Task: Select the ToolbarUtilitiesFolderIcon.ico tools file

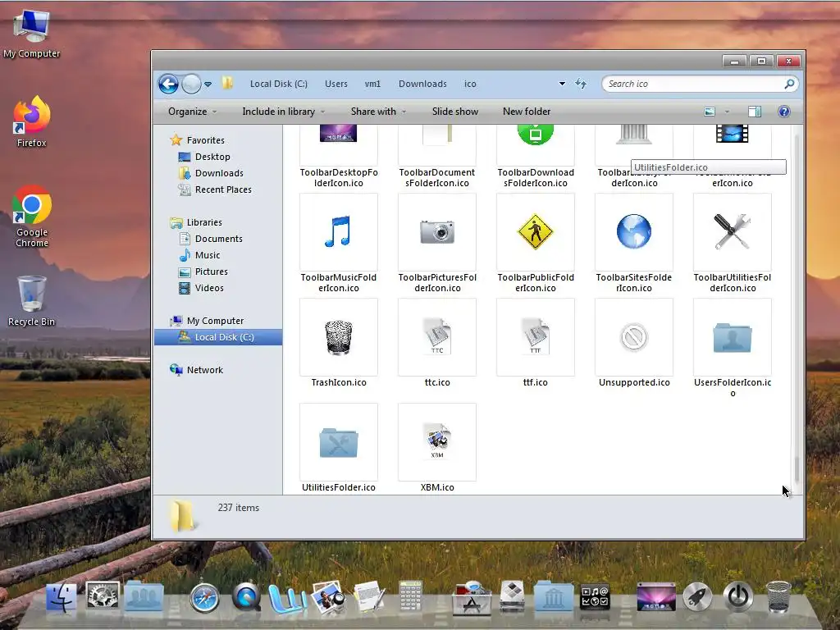Action: (x=733, y=243)
